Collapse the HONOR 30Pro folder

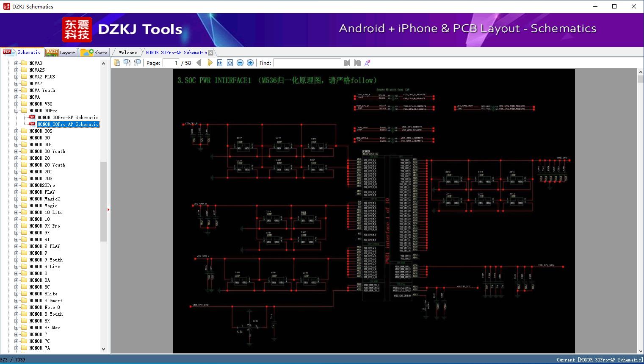pyautogui.click(x=17, y=111)
